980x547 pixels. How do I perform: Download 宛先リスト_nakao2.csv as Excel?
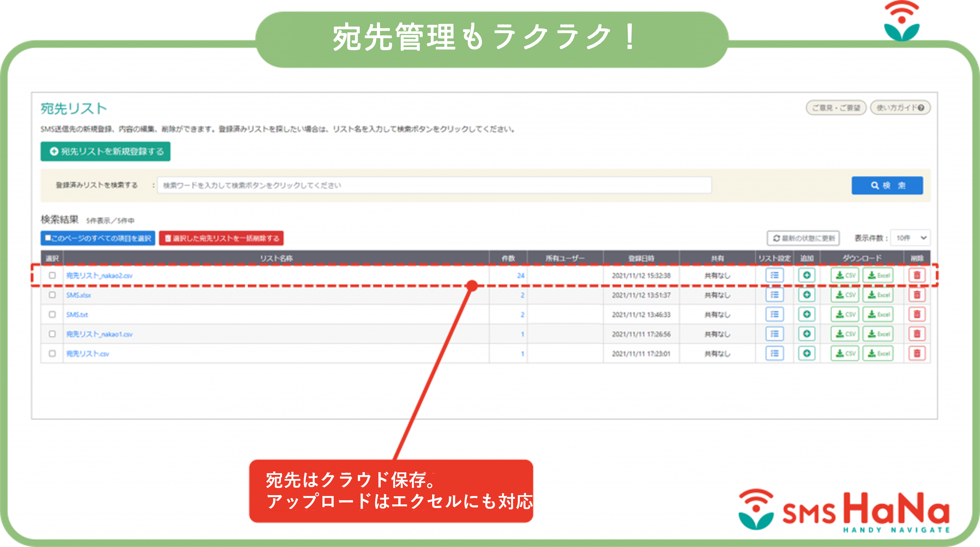(878, 275)
